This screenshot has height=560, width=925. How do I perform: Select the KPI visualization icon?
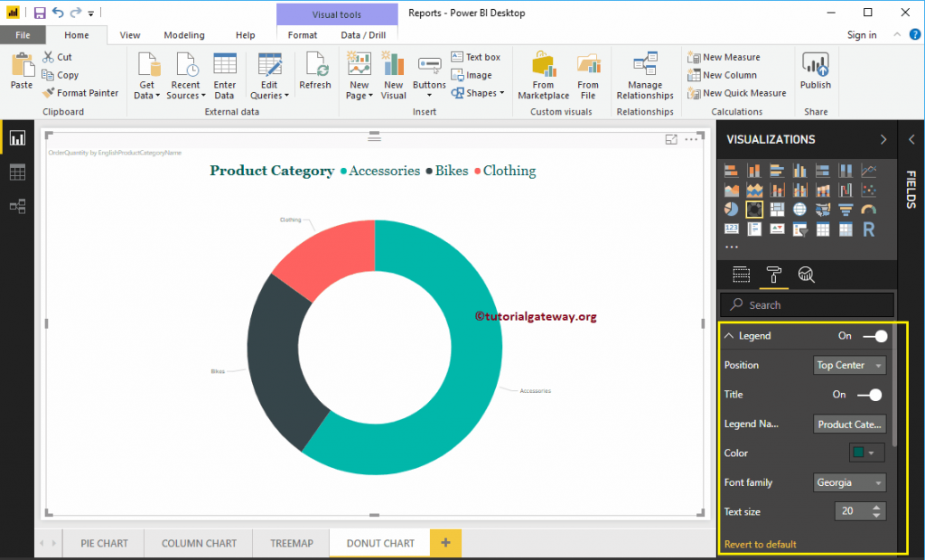[x=777, y=229]
